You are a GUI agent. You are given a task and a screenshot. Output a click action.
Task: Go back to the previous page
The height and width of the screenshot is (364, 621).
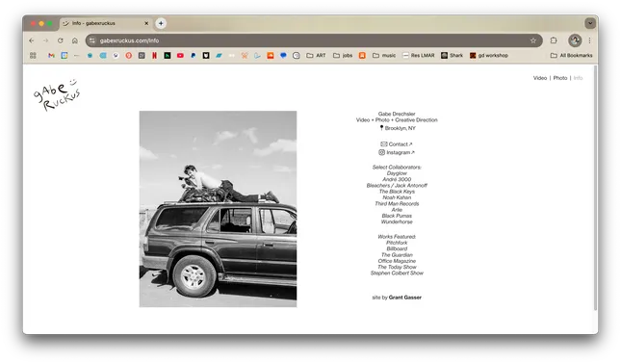[32, 40]
